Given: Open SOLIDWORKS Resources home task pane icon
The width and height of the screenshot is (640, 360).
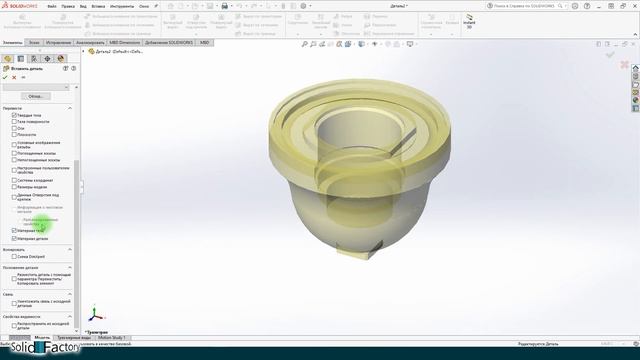Looking at the screenshot, I should pos(636,68).
